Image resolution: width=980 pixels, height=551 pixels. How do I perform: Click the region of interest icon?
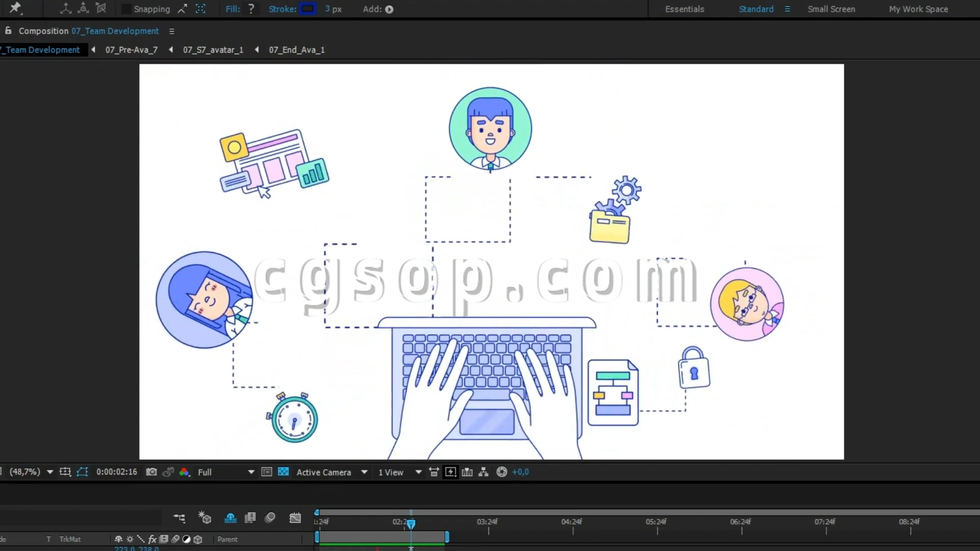pyautogui.click(x=266, y=472)
